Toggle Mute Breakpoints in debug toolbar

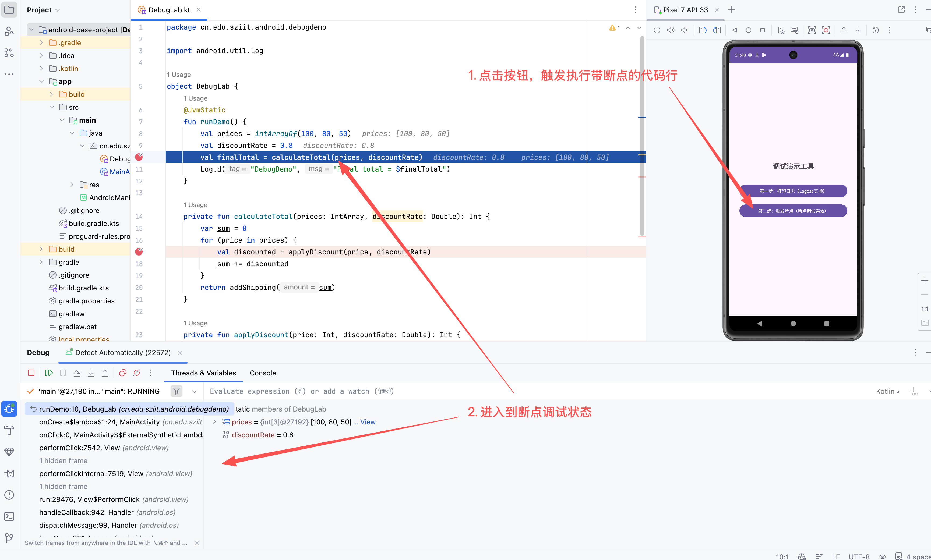pos(137,373)
